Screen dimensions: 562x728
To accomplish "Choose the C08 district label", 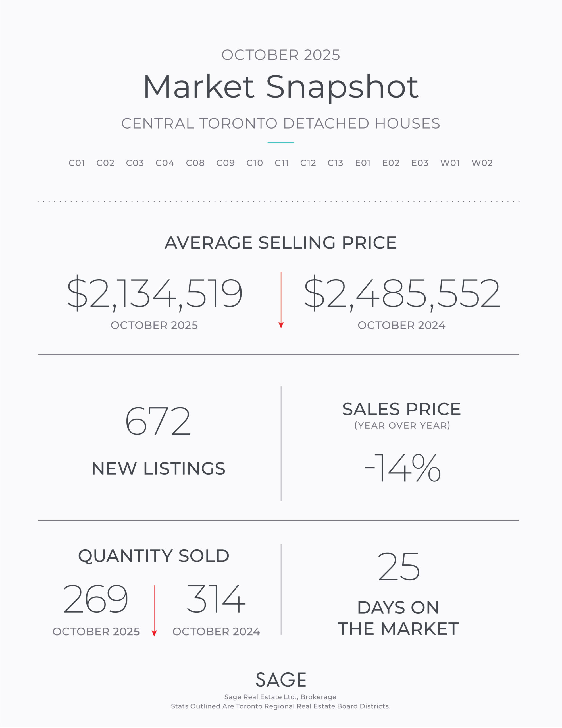I will [x=195, y=163].
